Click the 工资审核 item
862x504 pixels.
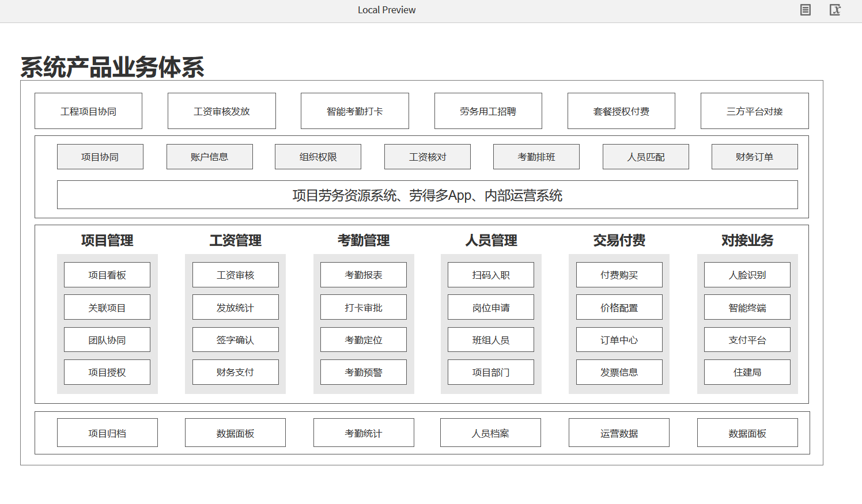(x=236, y=275)
